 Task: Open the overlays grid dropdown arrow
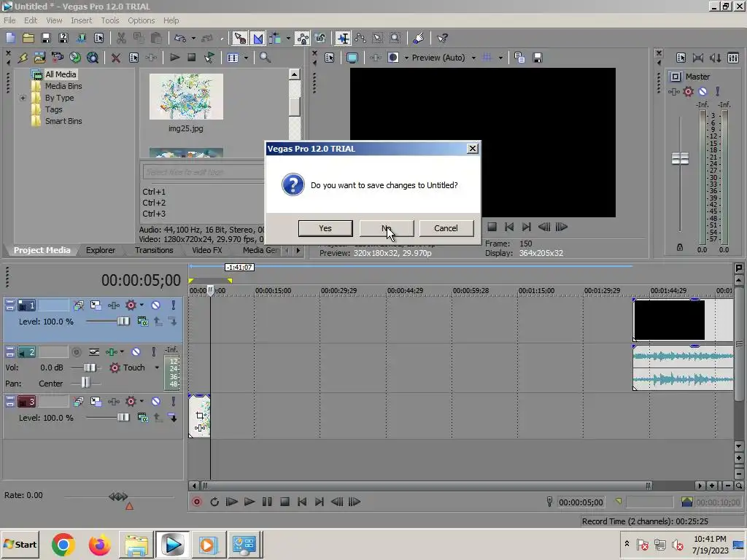tap(500, 58)
